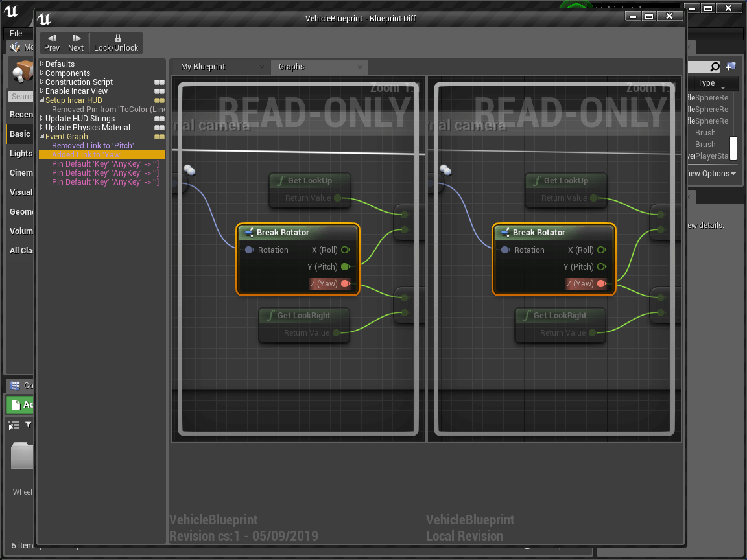Screen dimensions: 747x560
Task: Toggle Lock/Unlock for the diff views
Action: point(116,43)
